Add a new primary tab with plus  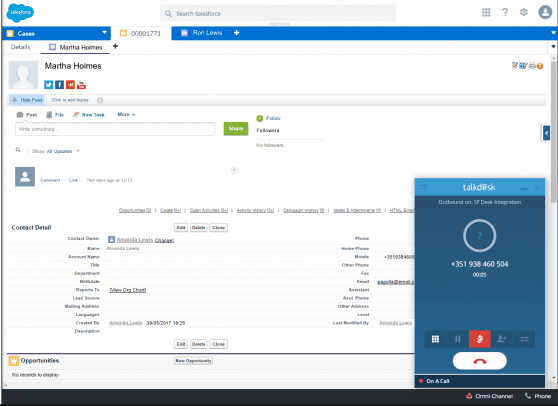point(236,33)
